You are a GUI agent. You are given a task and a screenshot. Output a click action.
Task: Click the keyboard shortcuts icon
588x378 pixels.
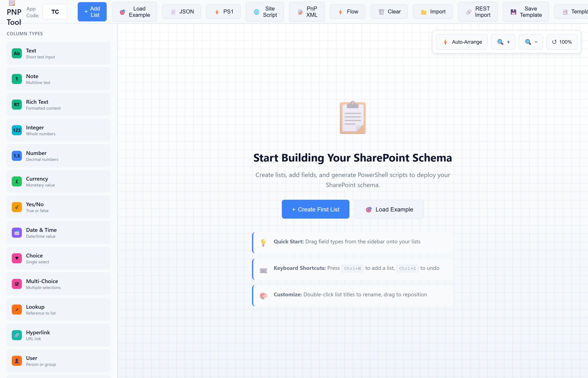263,270
